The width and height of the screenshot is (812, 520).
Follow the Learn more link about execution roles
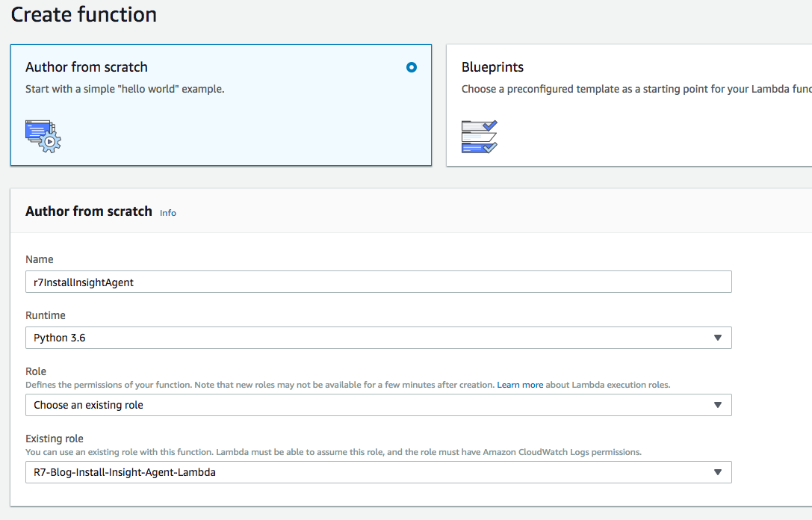coord(520,385)
